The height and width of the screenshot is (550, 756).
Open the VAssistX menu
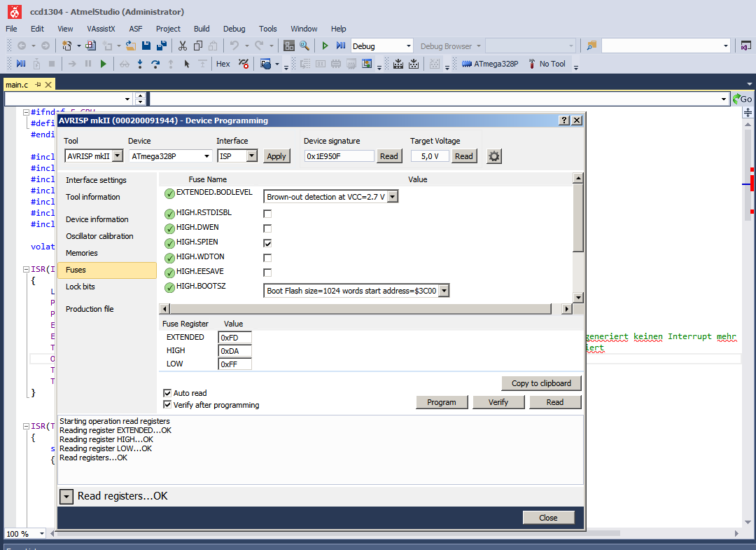101,29
